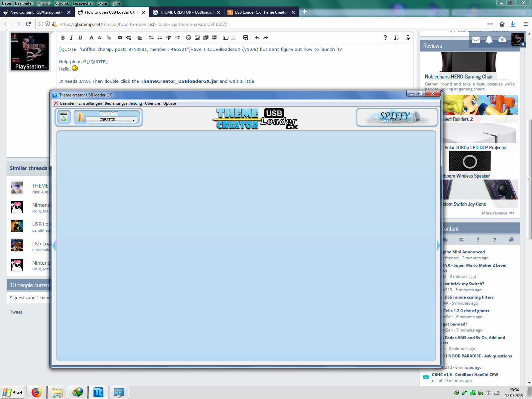Open the Firefox downloads panel

[513, 24]
